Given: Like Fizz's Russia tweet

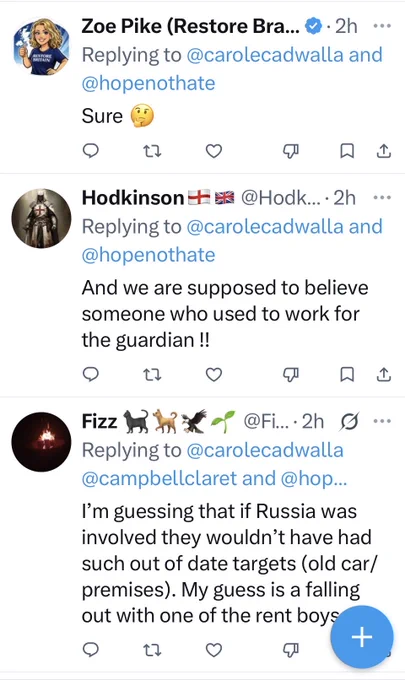Looking at the screenshot, I should (214, 649).
